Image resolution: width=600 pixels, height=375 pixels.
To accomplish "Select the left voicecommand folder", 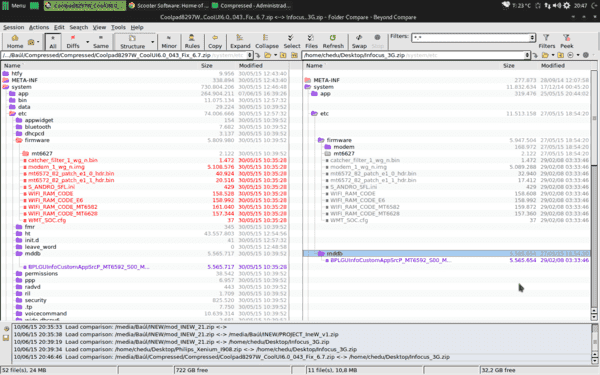I will pos(46,314).
